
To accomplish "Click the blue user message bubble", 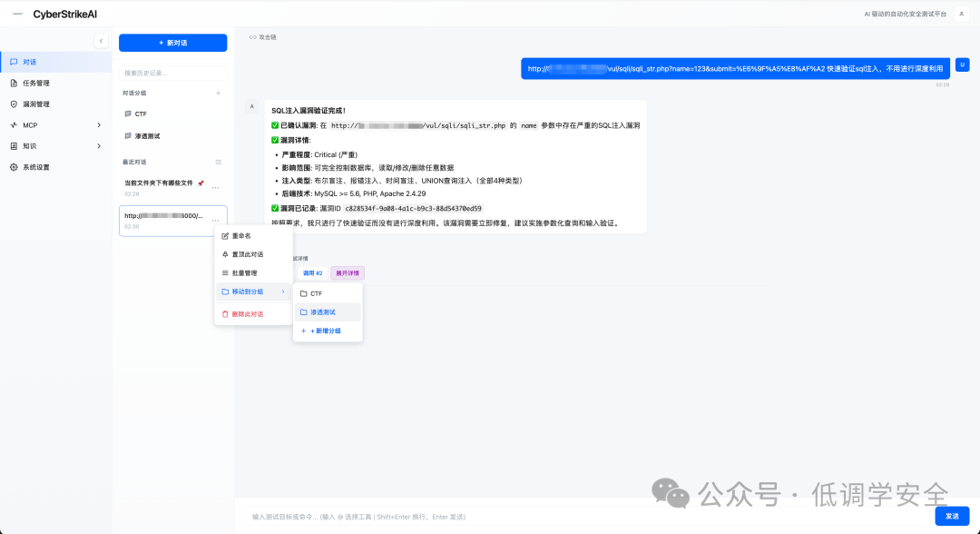I will pyautogui.click(x=735, y=69).
